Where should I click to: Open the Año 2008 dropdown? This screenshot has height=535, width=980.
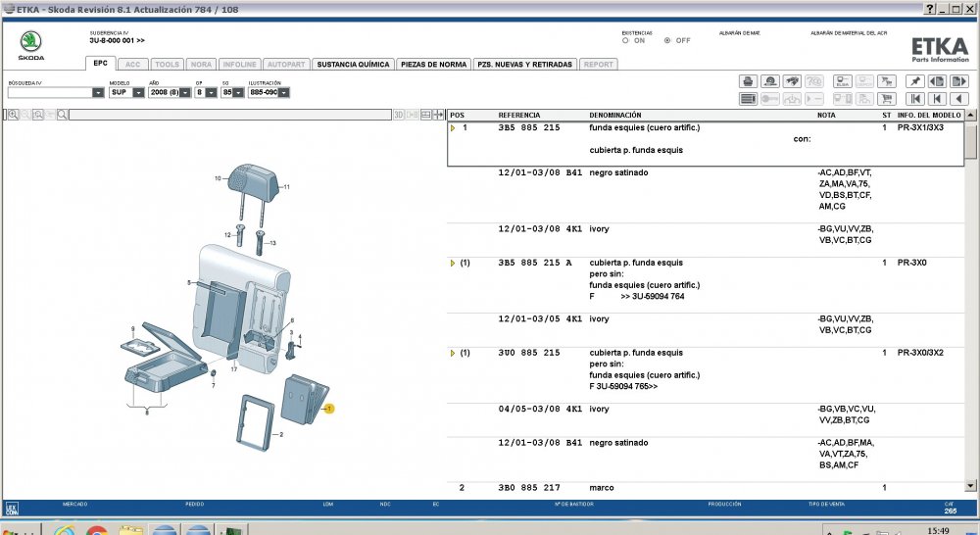click(x=185, y=92)
